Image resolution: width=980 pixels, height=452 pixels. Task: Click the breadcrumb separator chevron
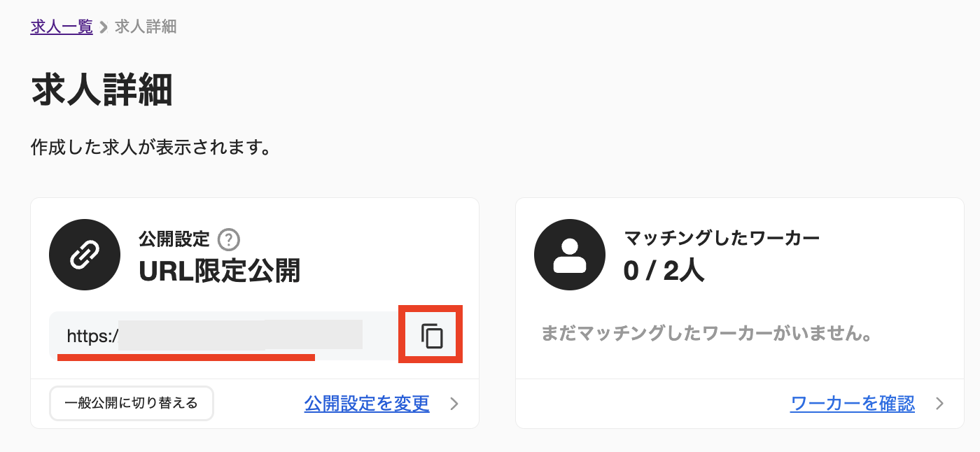(x=104, y=27)
